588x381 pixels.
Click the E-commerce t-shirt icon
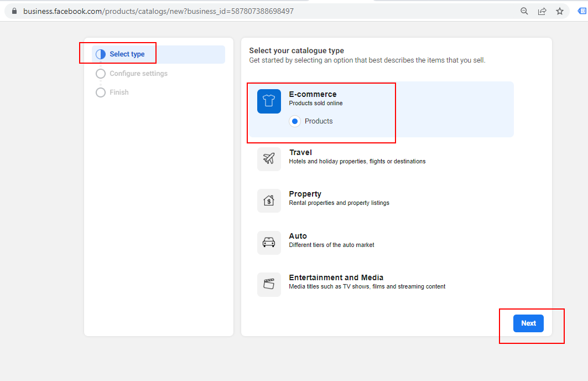(x=269, y=101)
